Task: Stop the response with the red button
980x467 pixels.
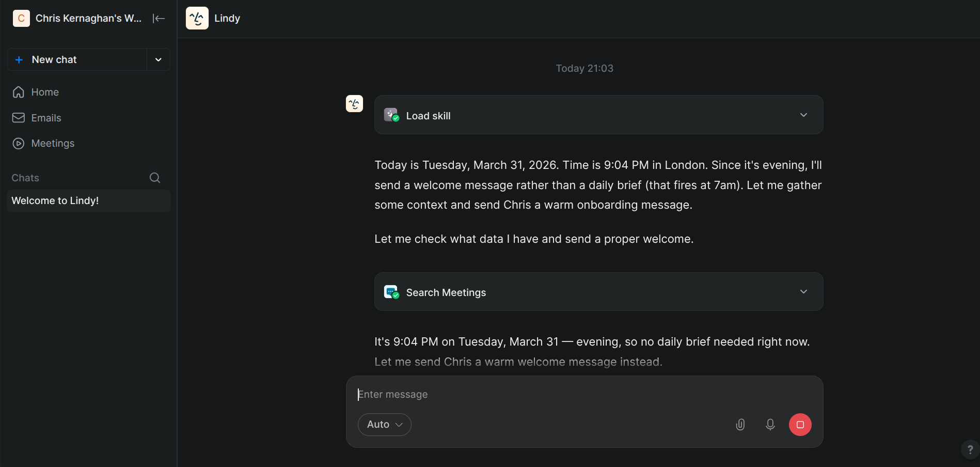Action: click(x=800, y=425)
